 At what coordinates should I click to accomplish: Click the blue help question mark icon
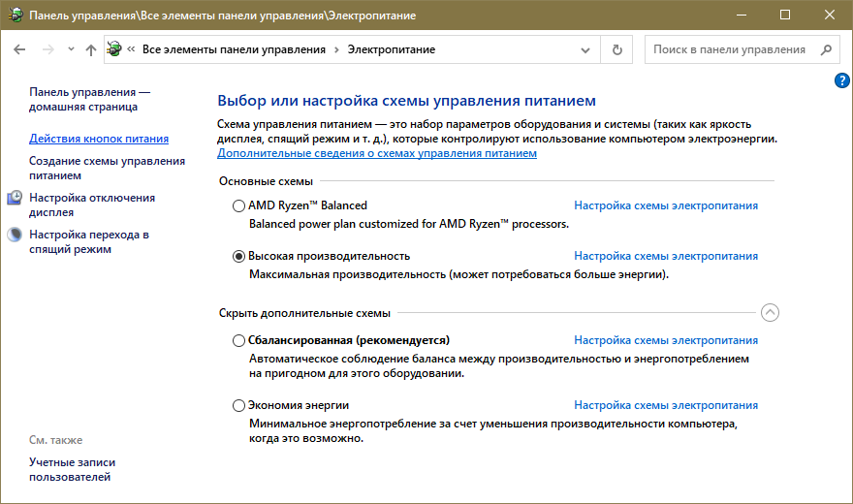(x=841, y=80)
